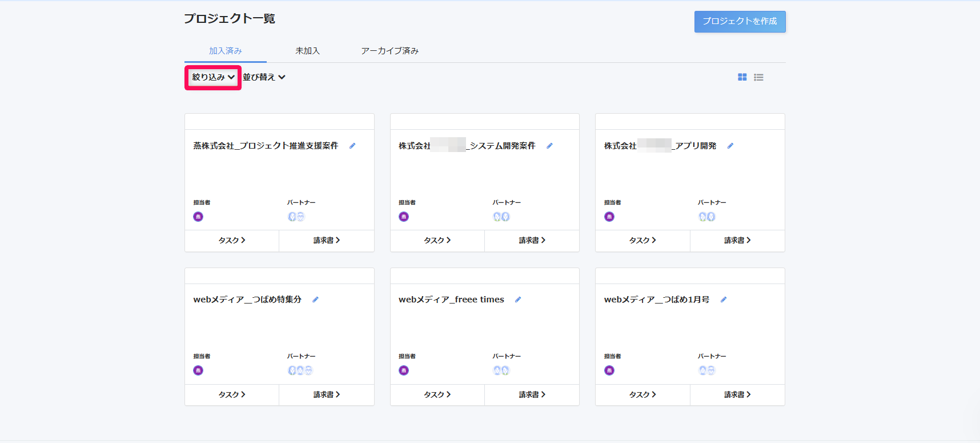
Task: Click the 担当者 avatar in つばめ特集分 card
Action: pos(198,370)
